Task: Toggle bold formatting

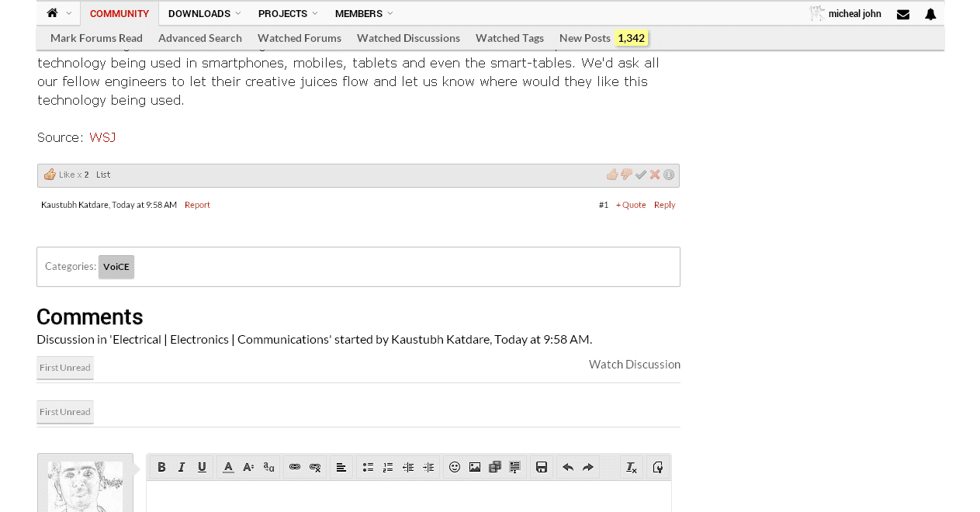Action: [x=161, y=467]
